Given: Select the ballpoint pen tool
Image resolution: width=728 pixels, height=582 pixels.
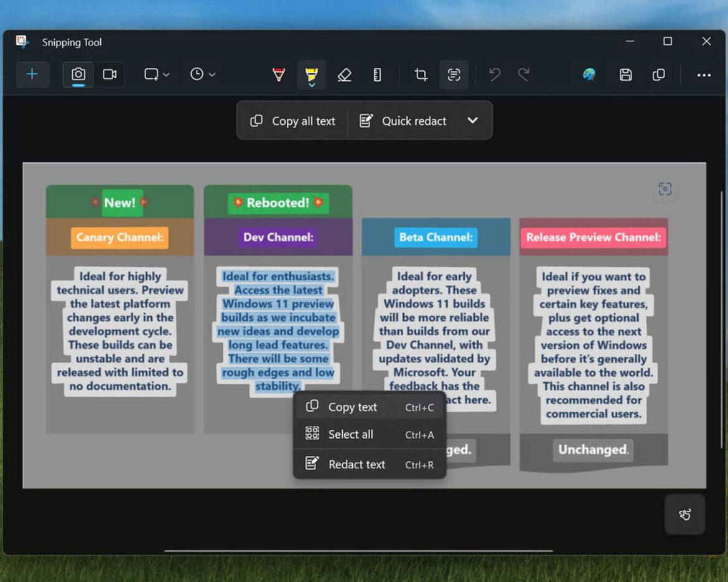Looking at the screenshot, I should (x=279, y=75).
